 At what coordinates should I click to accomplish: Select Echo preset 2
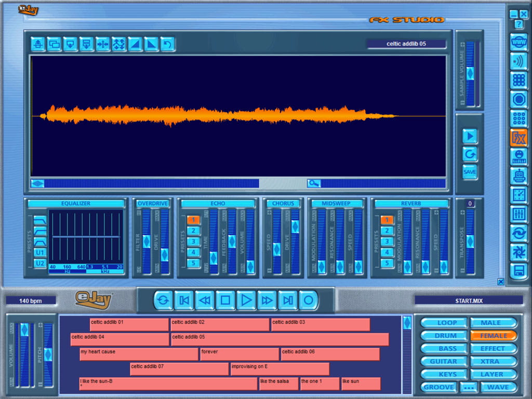point(193,231)
